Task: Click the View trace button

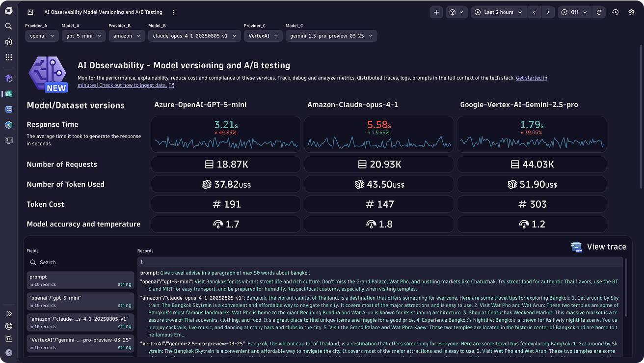Action: [599, 247]
